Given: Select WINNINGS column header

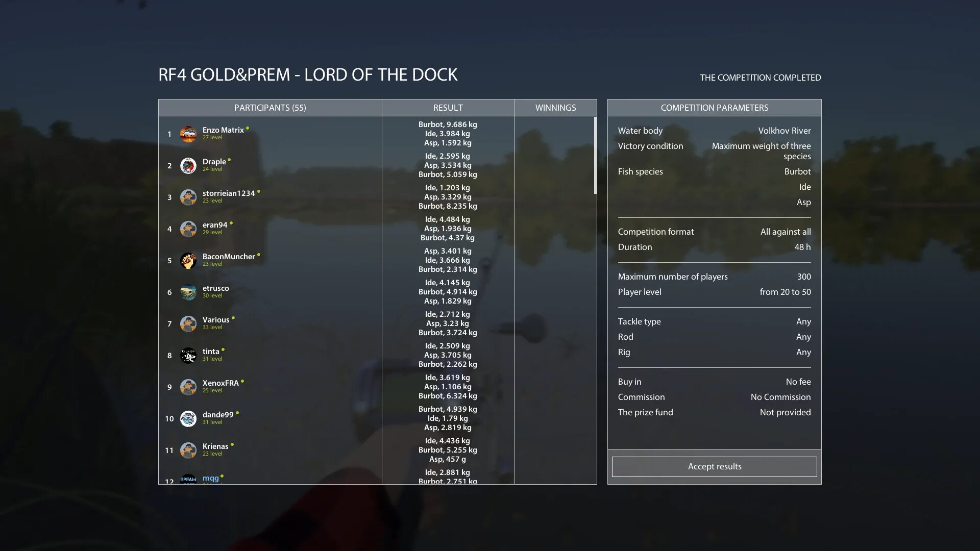Looking at the screenshot, I should pos(556,108).
